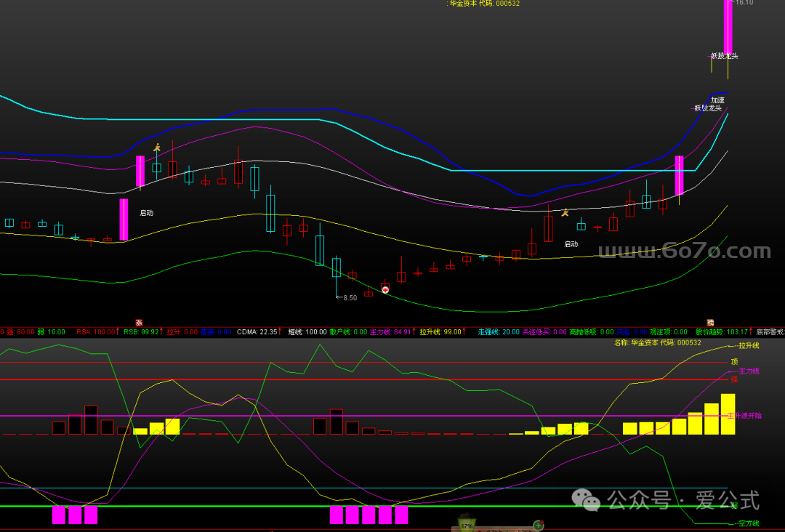Click the tallest yellow histogram bar on the right
The height and width of the screenshot is (532, 785).
728,414
